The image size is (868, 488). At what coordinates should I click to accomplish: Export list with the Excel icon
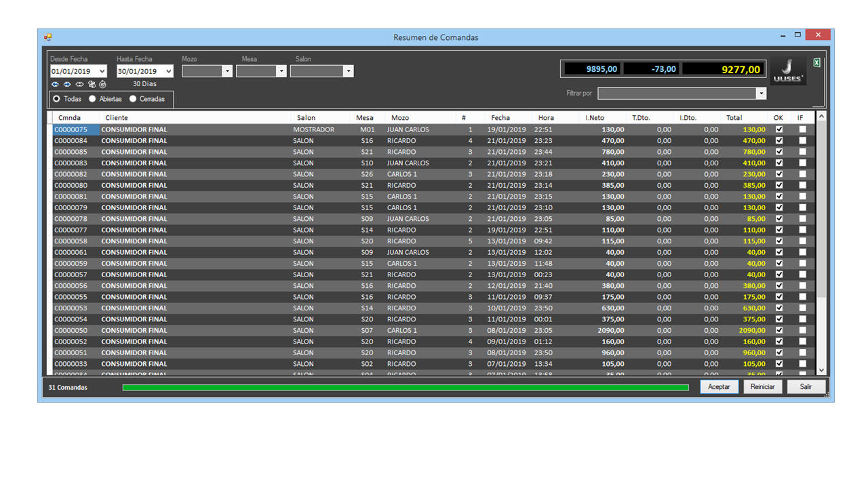coord(816,63)
